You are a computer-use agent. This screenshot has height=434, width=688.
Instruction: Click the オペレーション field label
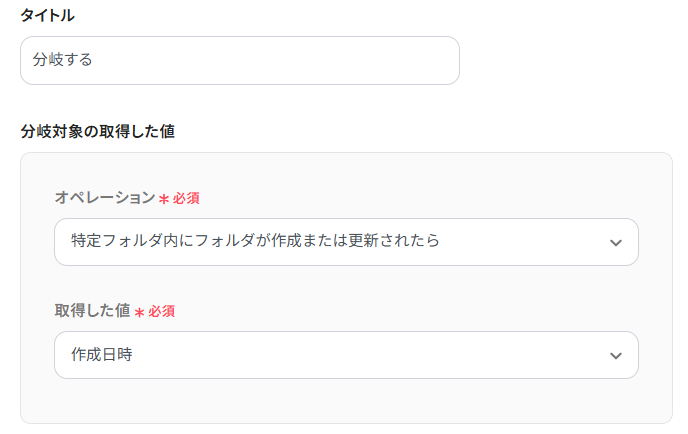coord(104,198)
